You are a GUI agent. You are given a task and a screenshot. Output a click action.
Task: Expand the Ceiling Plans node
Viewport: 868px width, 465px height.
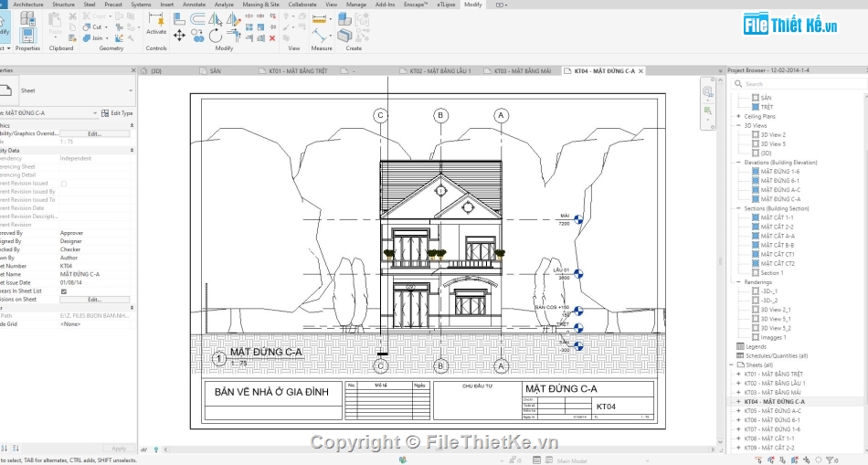(738, 116)
